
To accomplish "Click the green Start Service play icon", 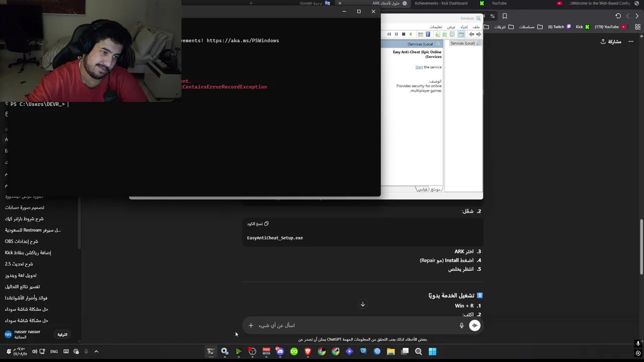I will (411, 34).
